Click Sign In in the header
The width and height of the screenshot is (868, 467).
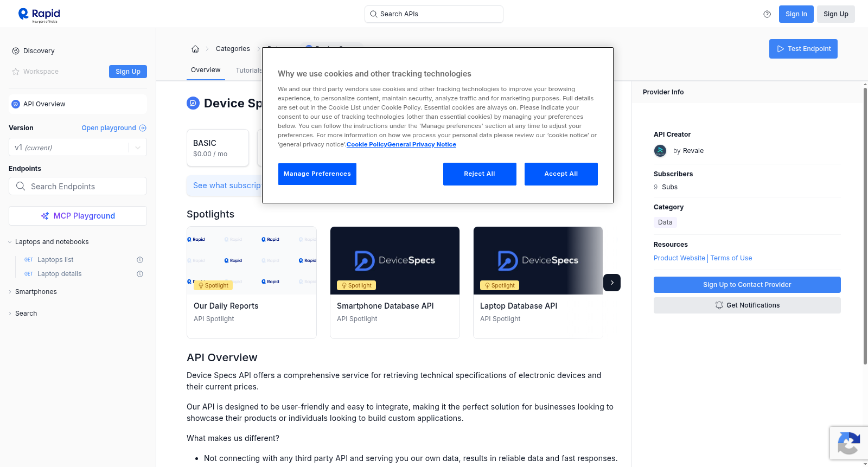[x=796, y=14]
